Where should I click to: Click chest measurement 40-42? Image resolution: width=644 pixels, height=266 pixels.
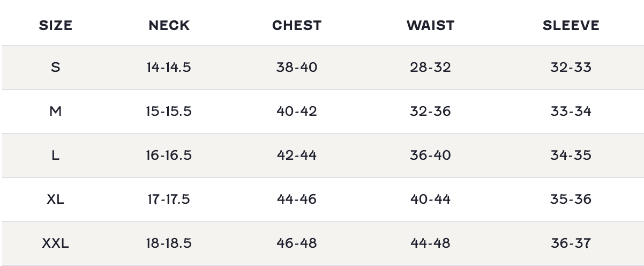pos(297,112)
